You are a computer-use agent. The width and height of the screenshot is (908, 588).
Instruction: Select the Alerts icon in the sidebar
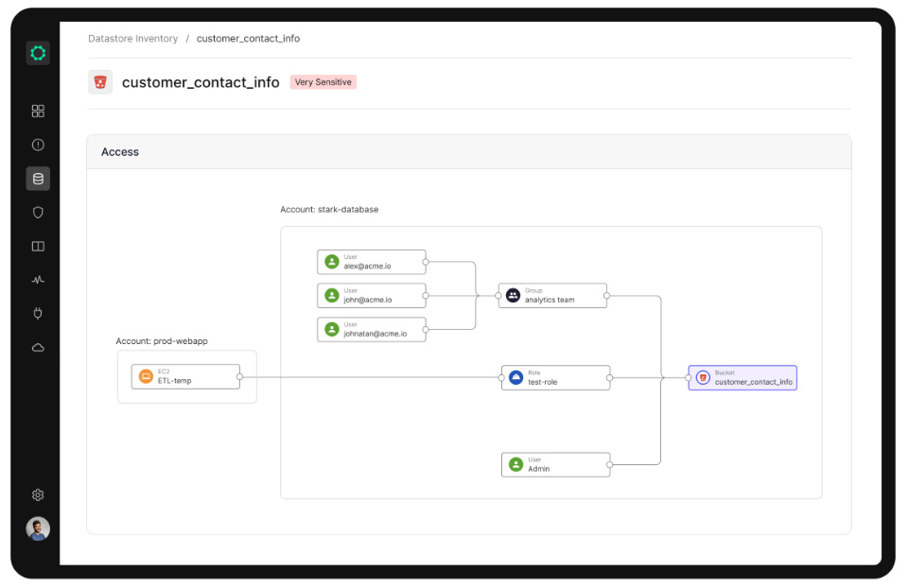click(38, 145)
